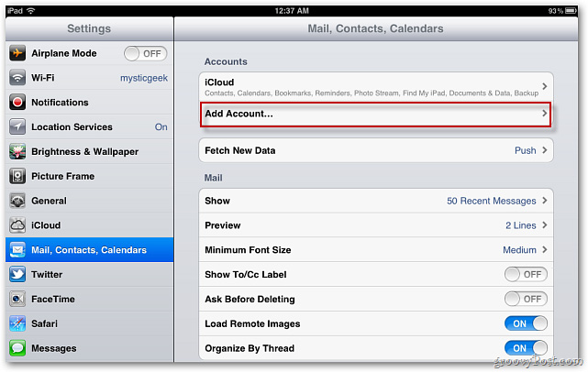The height and width of the screenshot is (372, 588).
Task: Open Wi-Fi settings icon
Action: (17, 78)
